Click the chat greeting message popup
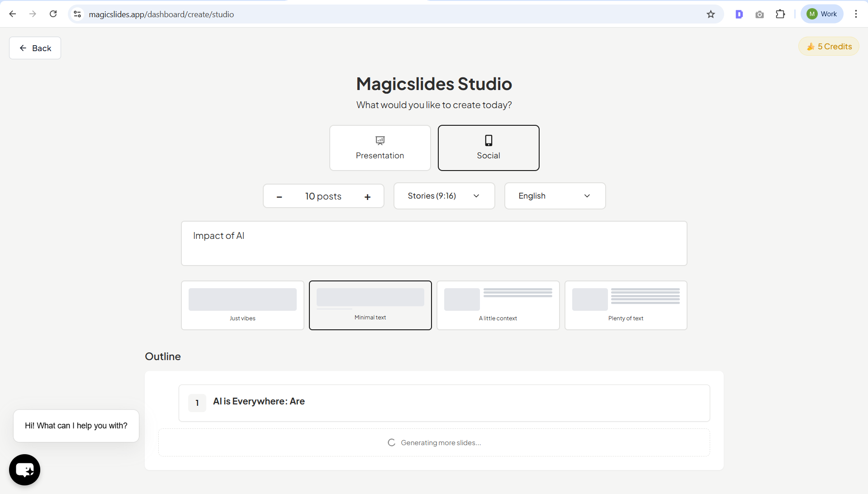The height and width of the screenshot is (494, 868). pyautogui.click(x=76, y=426)
